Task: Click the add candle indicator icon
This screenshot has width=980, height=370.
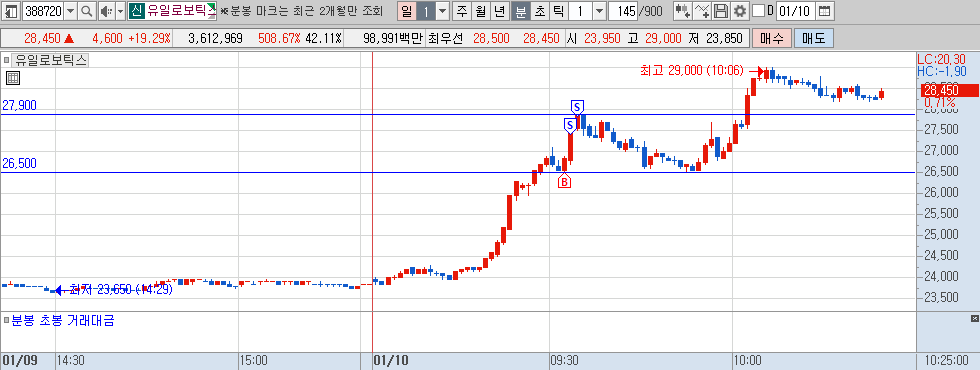Action: pyautogui.click(x=683, y=11)
